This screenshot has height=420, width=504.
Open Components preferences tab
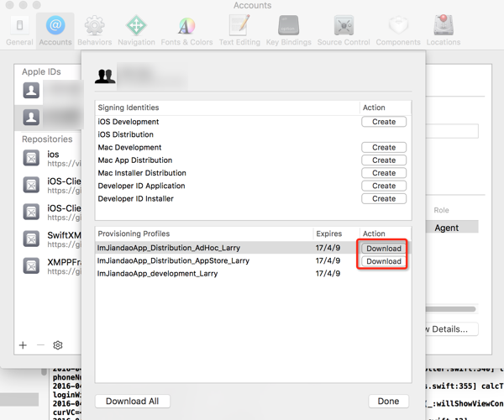pyautogui.click(x=398, y=31)
